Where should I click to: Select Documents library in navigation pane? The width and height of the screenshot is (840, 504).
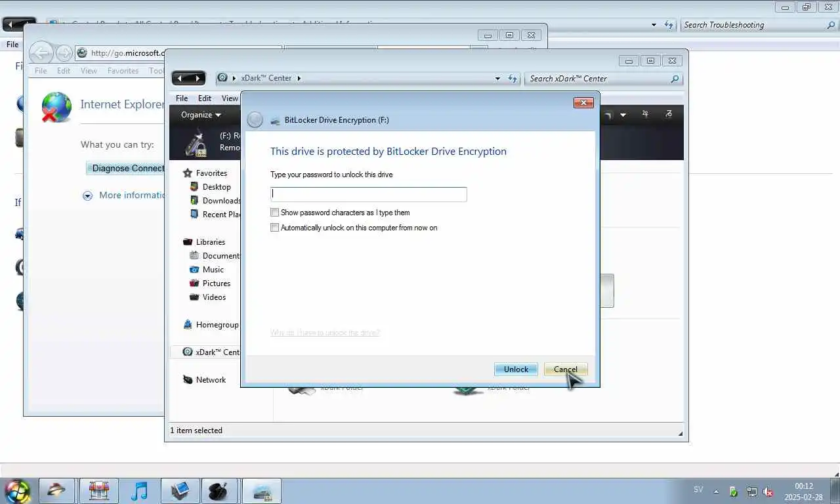[x=221, y=256]
